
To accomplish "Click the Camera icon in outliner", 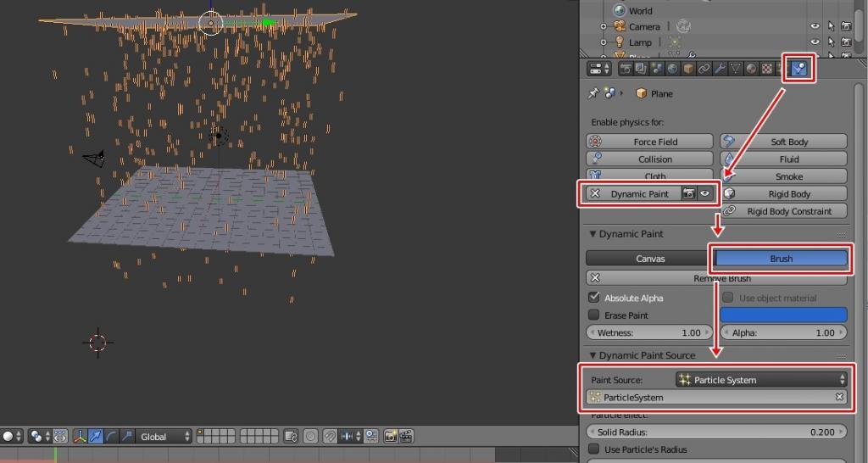I will tap(620, 26).
